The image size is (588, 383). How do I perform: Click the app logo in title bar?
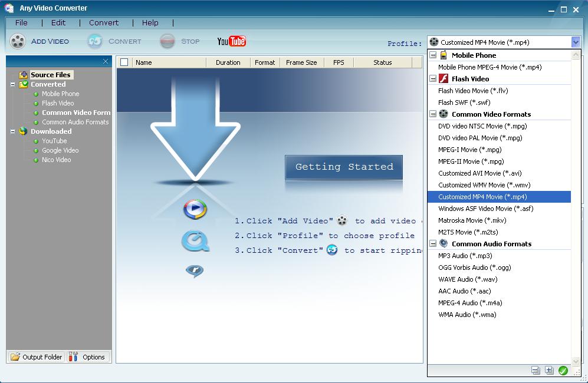[x=9, y=8]
